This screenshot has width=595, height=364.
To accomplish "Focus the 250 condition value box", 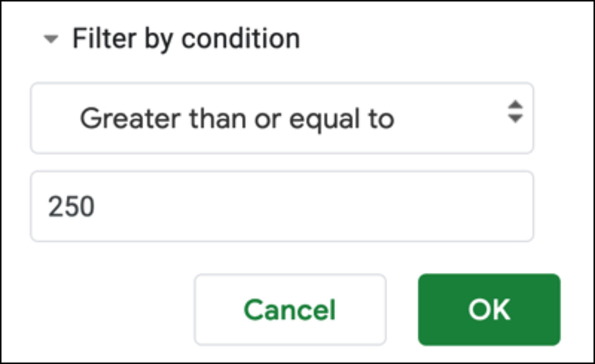I will pos(282,206).
